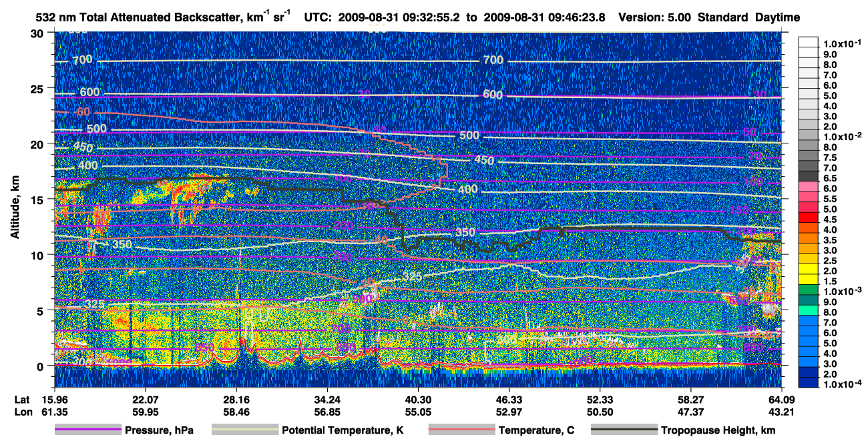Select the end time '2009-08-31 09:46:23.8'
The width and height of the screenshot is (868, 445).
pyautogui.click(x=545, y=17)
